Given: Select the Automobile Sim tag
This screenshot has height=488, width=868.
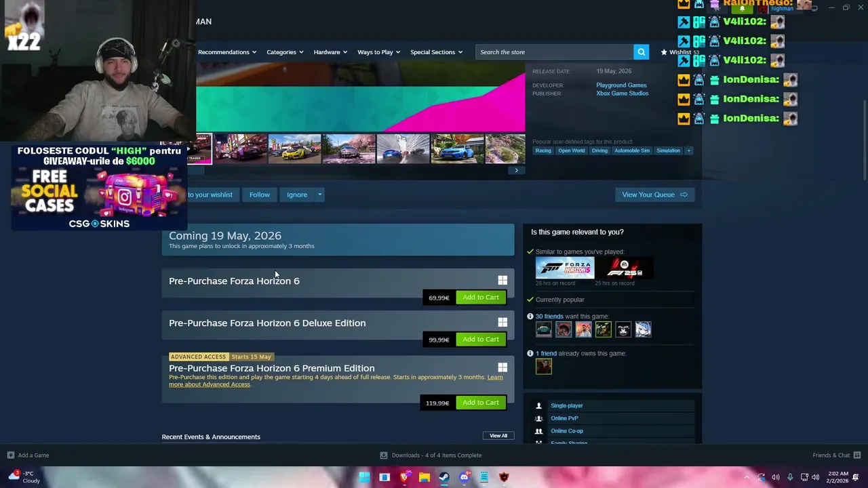Looking at the screenshot, I should coord(632,150).
